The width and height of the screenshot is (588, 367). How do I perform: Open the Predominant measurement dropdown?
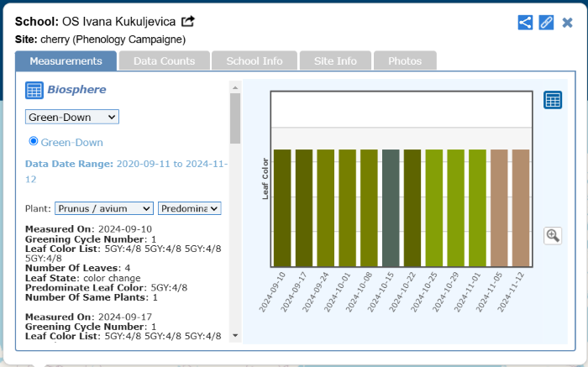pyautogui.click(x=189, y=208)
